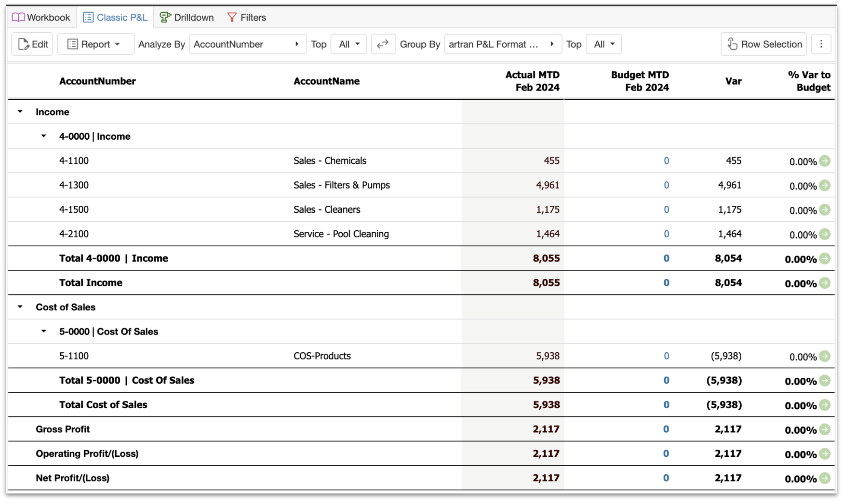Select account number 5-1100
848x504 pixels.
(x=74, y=356)
